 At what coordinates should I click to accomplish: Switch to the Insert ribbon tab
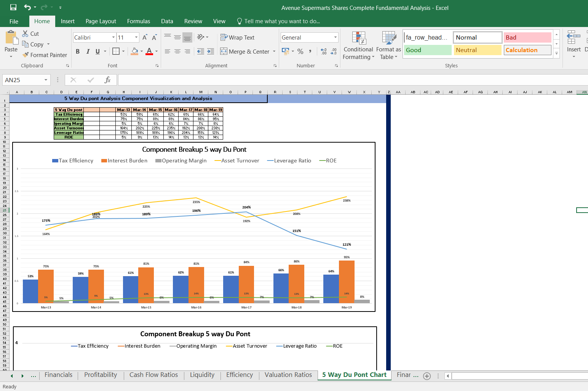click(68, 21)
